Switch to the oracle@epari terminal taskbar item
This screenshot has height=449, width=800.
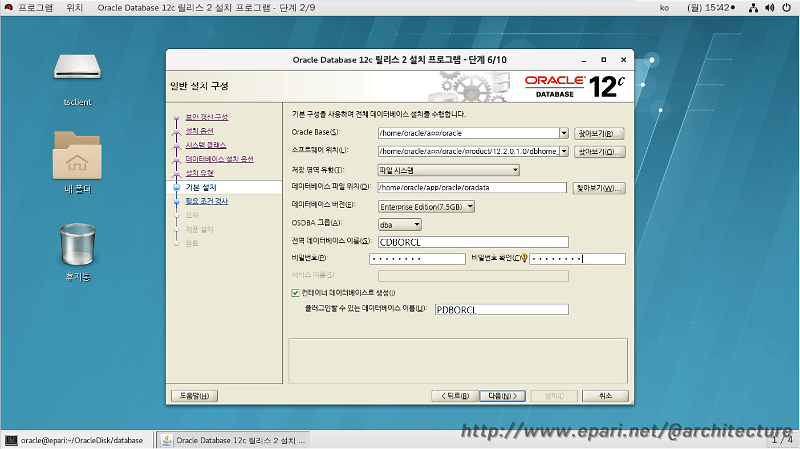(77, 440)
